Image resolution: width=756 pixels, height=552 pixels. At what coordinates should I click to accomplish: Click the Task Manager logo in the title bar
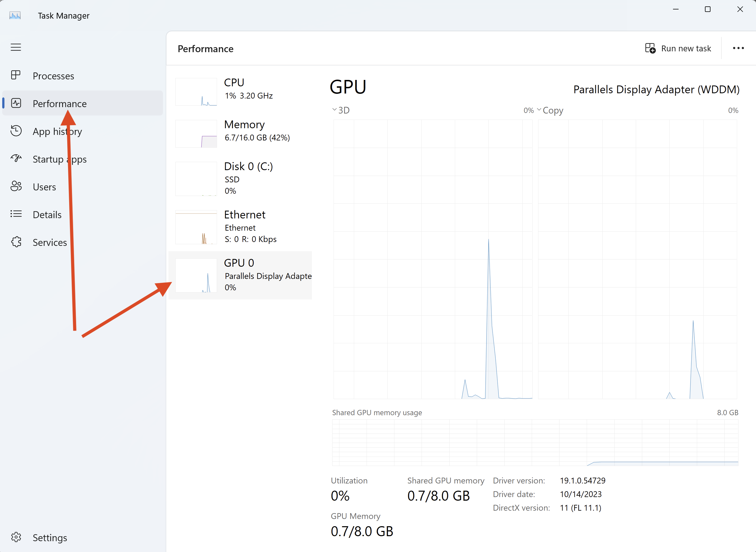tap(14, 15)
